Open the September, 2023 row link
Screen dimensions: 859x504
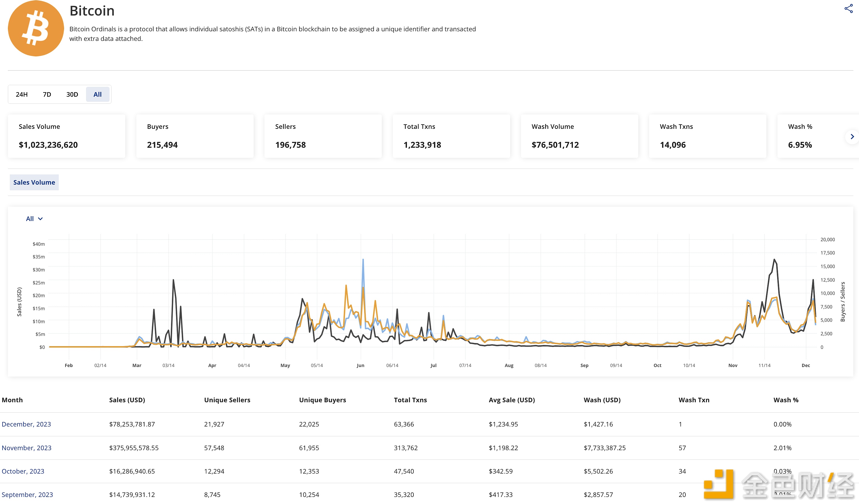pos(27,494)
